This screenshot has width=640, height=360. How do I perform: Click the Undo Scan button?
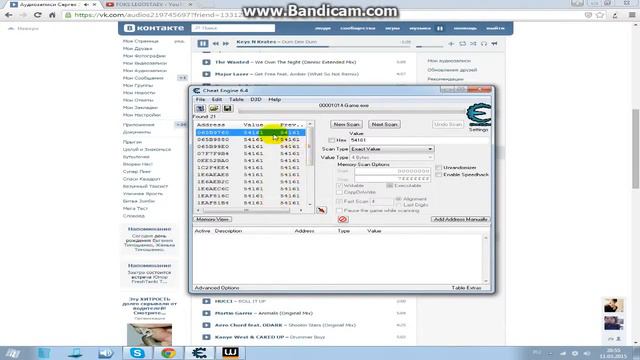448,124
